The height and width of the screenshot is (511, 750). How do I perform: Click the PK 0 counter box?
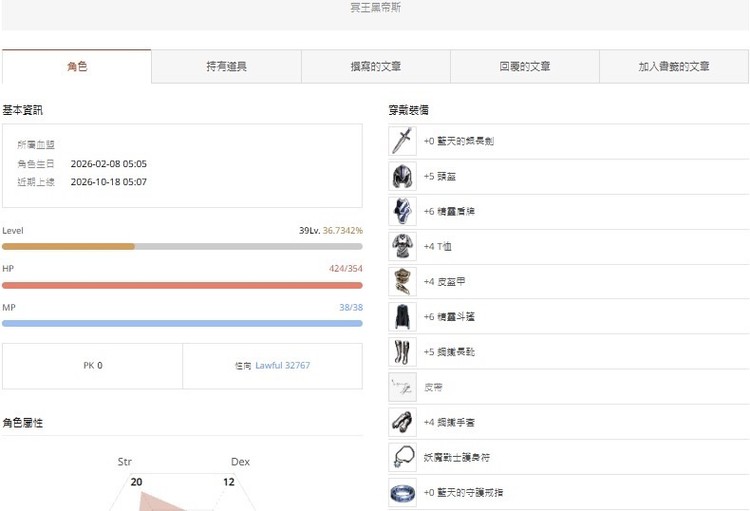click(x=92, y=366)
